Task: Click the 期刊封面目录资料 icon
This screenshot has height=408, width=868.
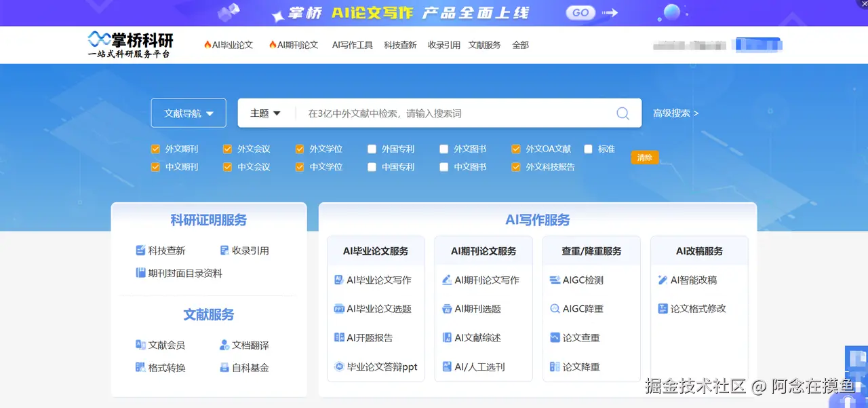Action: (140, 273)
